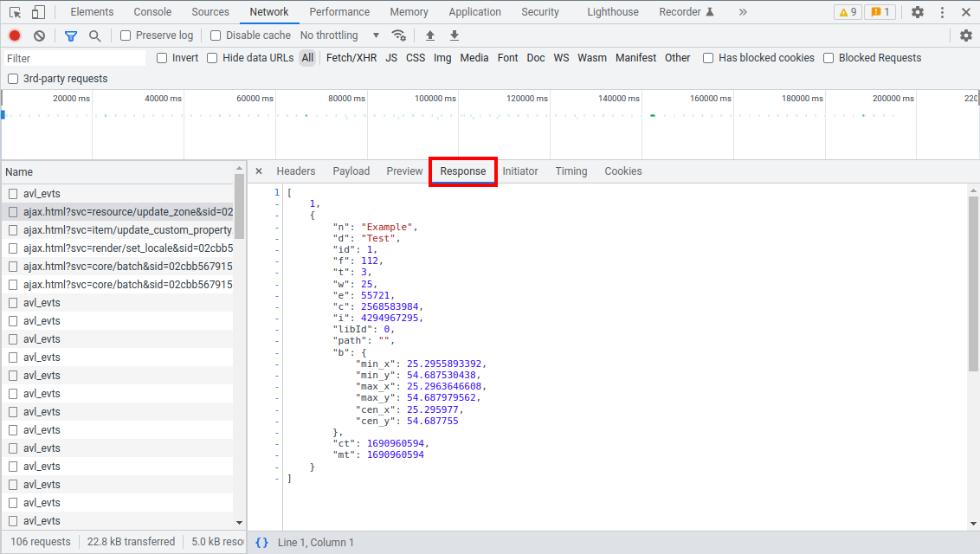This screenshot has height=554, width=980.
Task: Click the Filter text input field
Action: pyautogui.click(x=74, y=58)
